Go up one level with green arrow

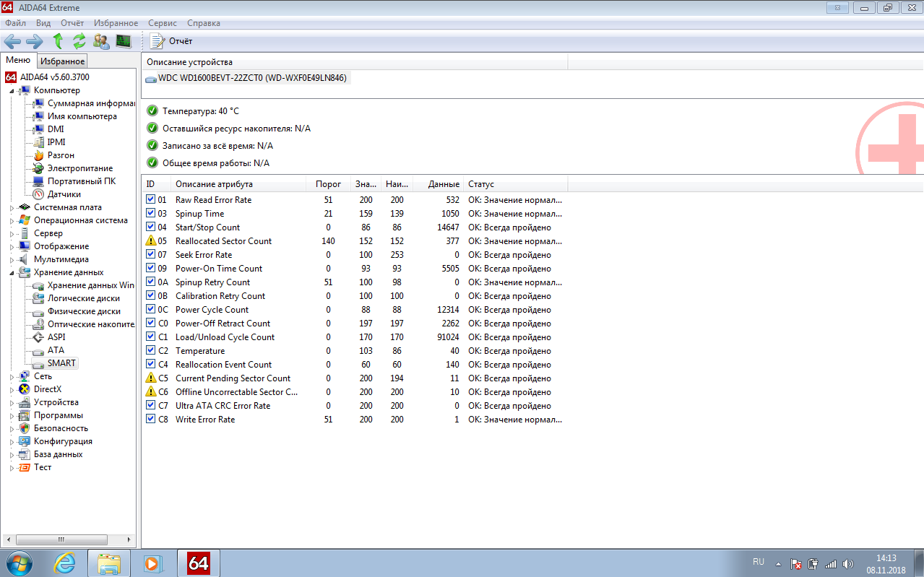pos(58,41)
